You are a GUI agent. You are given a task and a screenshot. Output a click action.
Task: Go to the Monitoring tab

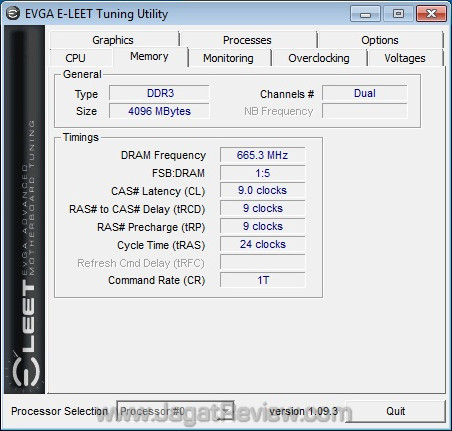coord(229,58)
